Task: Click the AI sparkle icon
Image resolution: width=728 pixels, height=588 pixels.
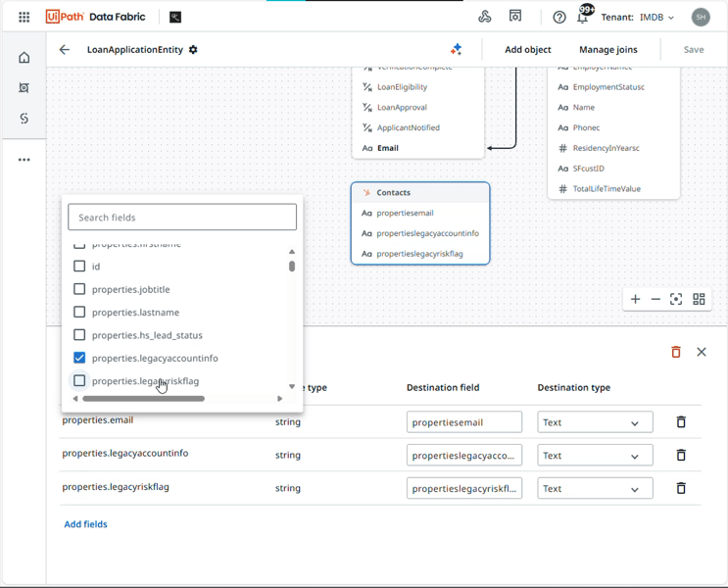Action: tap(456, 49)
